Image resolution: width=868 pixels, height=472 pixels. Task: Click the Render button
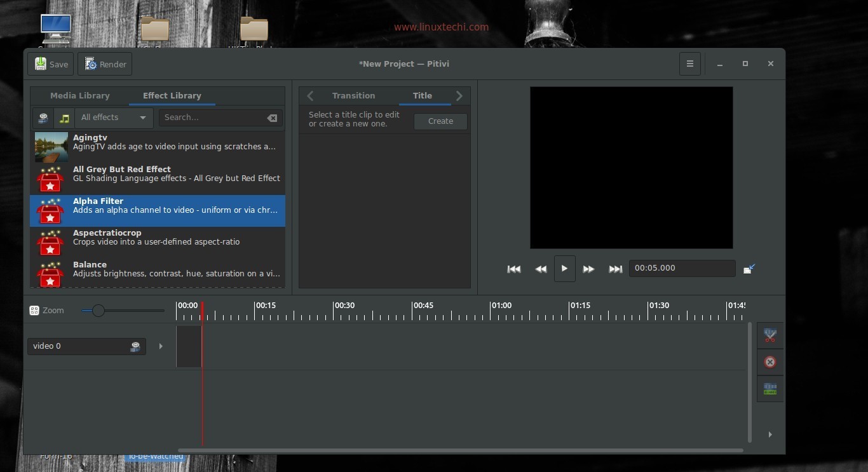[105, 64]
